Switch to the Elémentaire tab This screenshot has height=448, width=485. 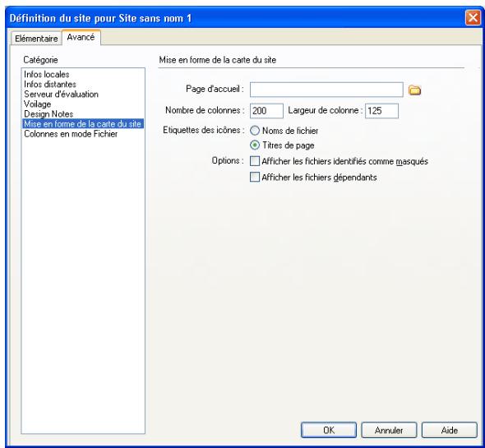click(36, 39)
